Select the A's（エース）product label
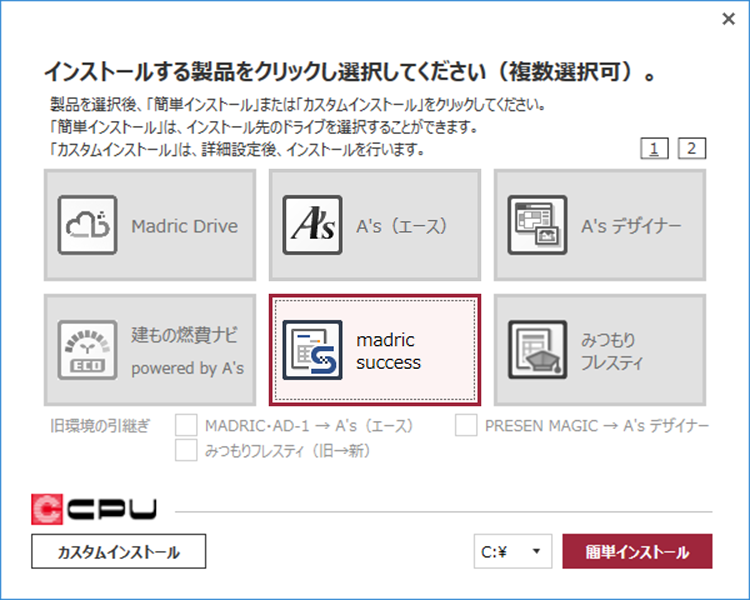This screenshot has height=600, width=750. click(402, 226)
